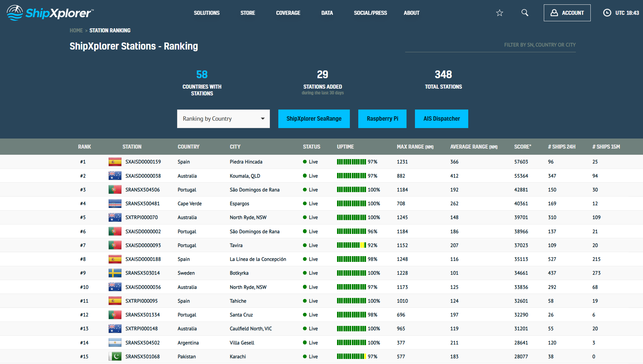Click the Station Ranking breadcrumb
Viewport: 643px width, 364px height.
click(110, 30)
